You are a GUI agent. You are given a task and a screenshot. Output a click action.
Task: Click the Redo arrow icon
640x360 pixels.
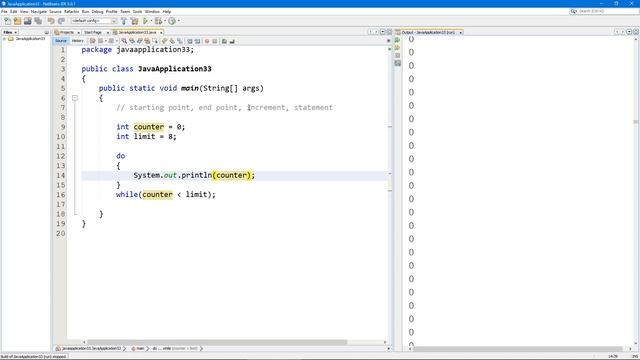[x=61, y=21]
